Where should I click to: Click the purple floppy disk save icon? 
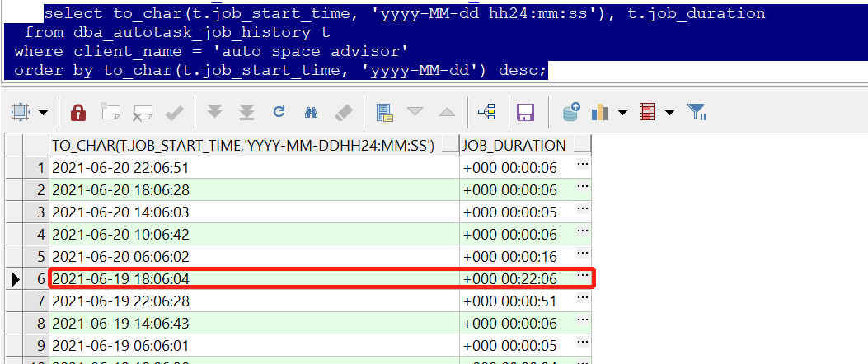tap(525, 112)
